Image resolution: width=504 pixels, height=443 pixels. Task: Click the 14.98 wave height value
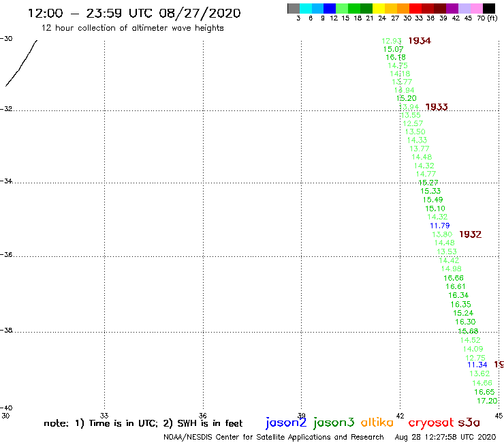point(452,269)
